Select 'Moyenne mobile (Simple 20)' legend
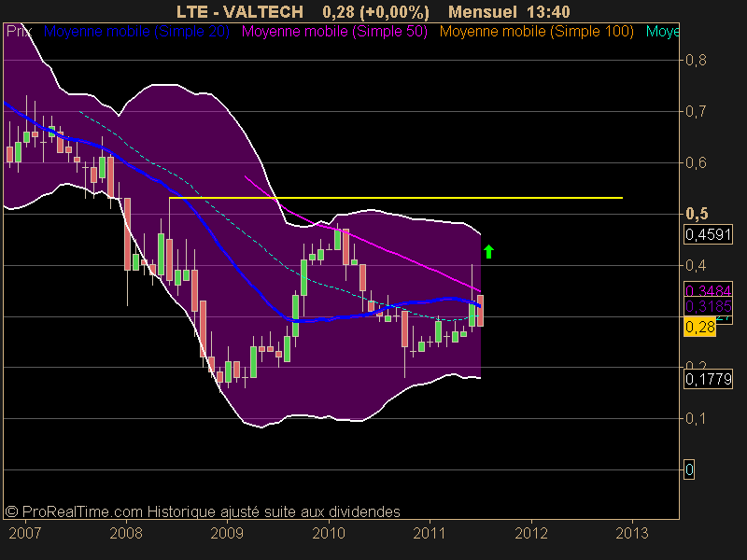This screenshot has width=747, height=560. (136, 32)
